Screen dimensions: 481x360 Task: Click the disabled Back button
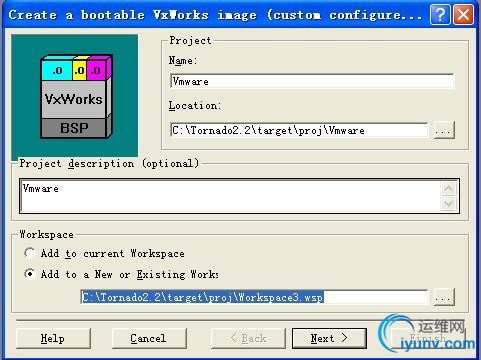[248, 339]
